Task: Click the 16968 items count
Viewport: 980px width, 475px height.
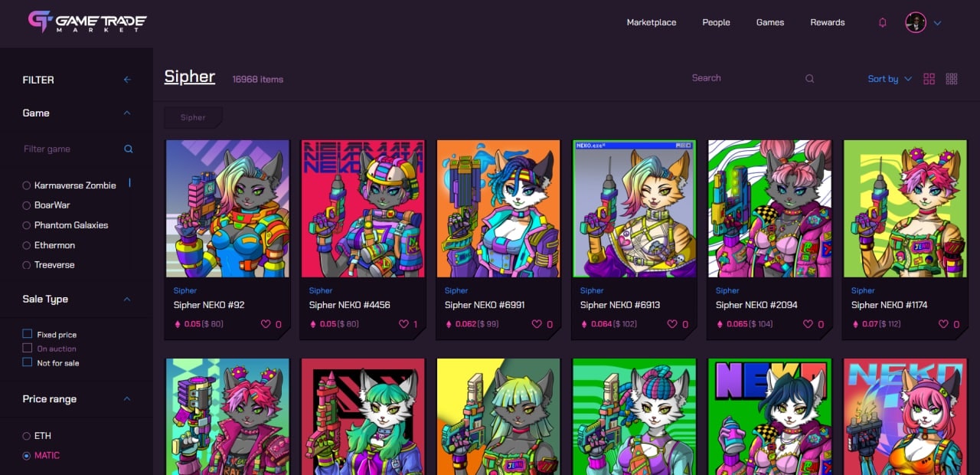Action: tap(258, 79)
